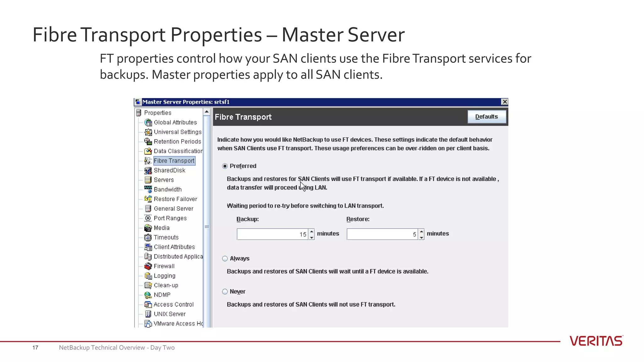644x362 pixels.
Task: Open Data Classification properties
Action: pos(178,151)
